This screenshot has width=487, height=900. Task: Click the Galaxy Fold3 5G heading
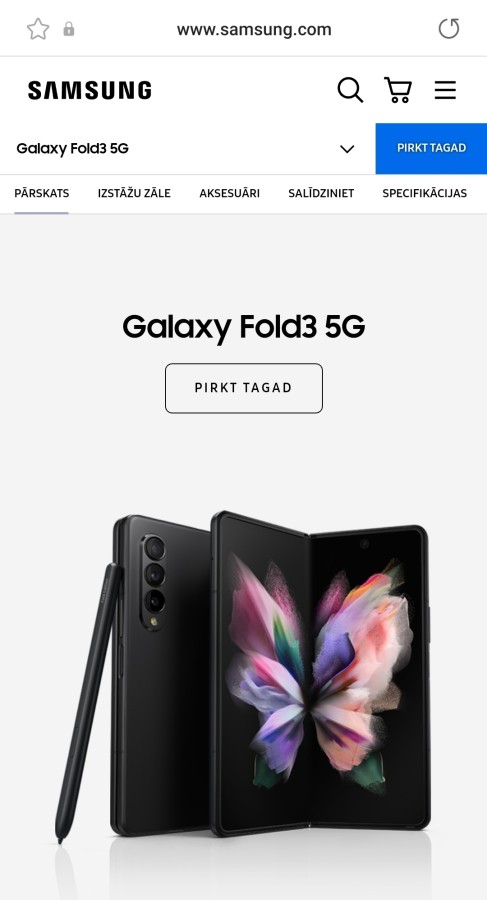pyautogui.click(x=244, y=327)
